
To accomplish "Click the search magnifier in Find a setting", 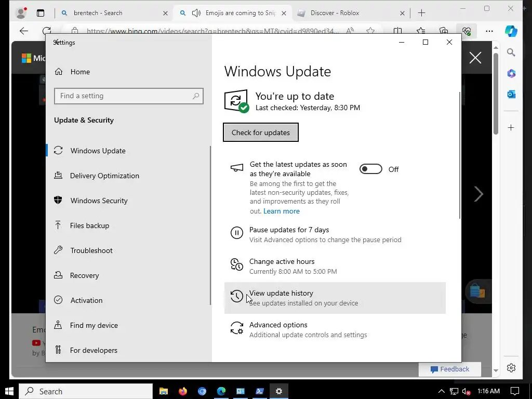I will (196, 96).
